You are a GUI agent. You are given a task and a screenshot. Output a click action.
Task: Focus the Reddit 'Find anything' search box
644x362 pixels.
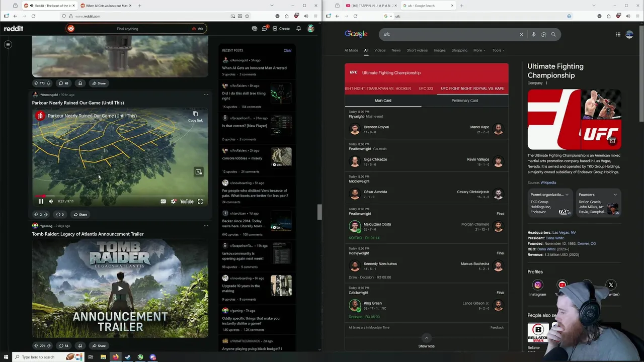click(128, 29)
